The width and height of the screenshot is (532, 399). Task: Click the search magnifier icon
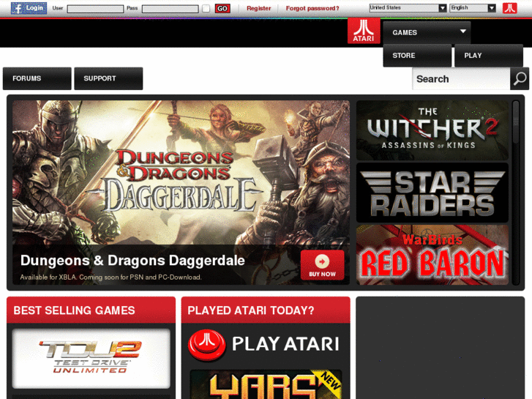click(x=520, y=79)
